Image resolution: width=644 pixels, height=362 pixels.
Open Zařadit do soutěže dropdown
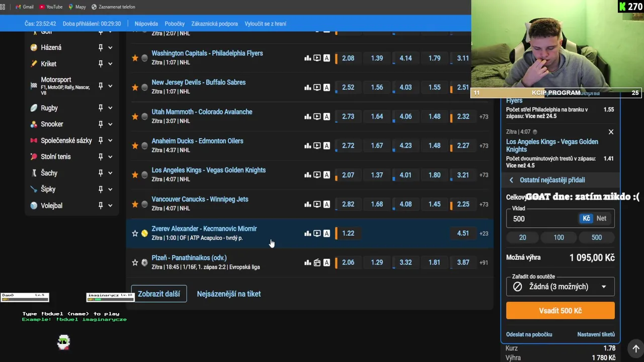(x=560, y=287)
